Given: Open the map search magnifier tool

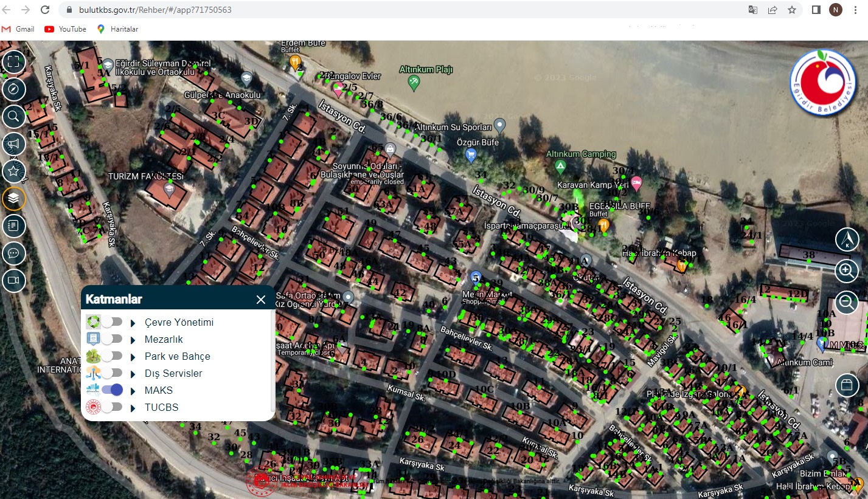Looking at the screenshot, I should pos(14,116).
